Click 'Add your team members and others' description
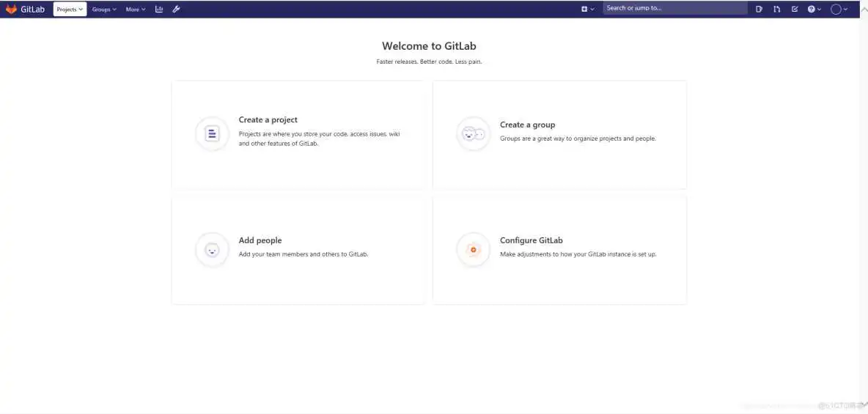 tap(304, 254)
